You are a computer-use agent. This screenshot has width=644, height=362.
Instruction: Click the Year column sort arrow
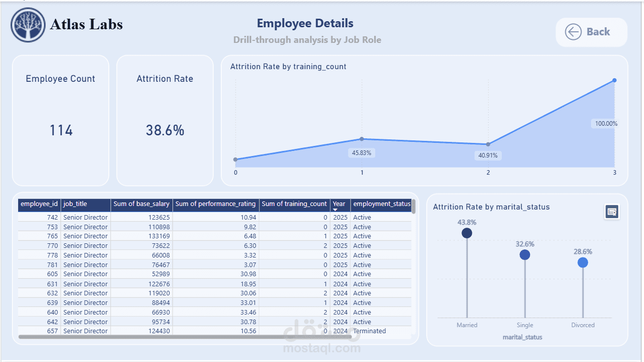[x=335, y=210]
